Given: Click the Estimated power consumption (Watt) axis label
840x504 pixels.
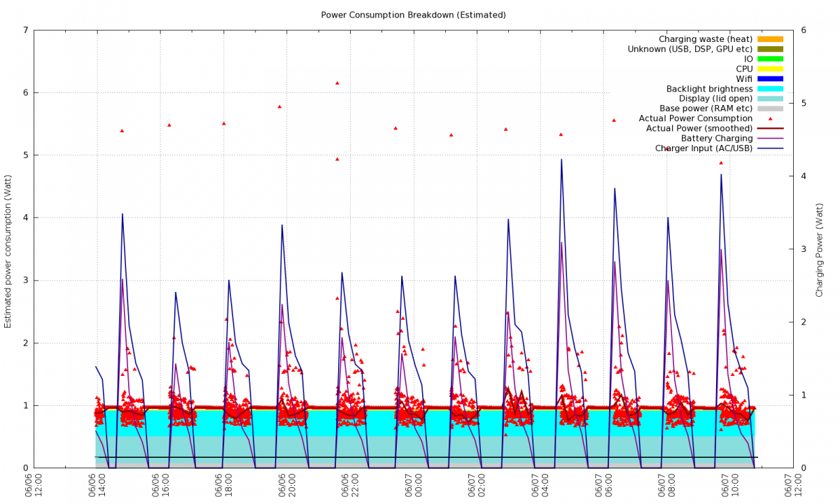Looking at the screenshot, I should (x=8, y=248).
